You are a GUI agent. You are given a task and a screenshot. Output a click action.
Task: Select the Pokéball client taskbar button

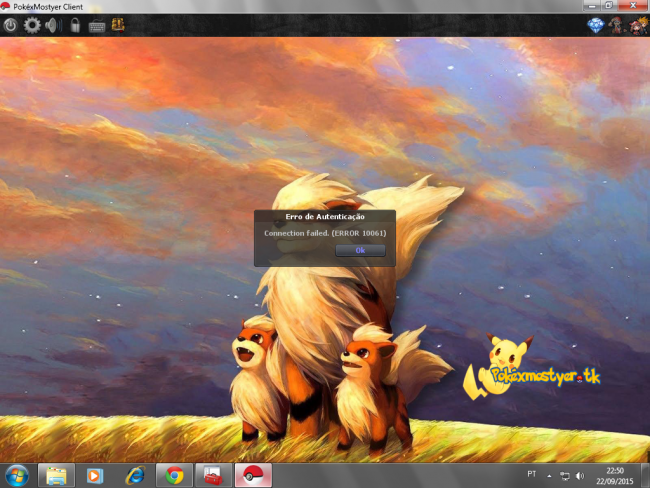pos(253,476)
